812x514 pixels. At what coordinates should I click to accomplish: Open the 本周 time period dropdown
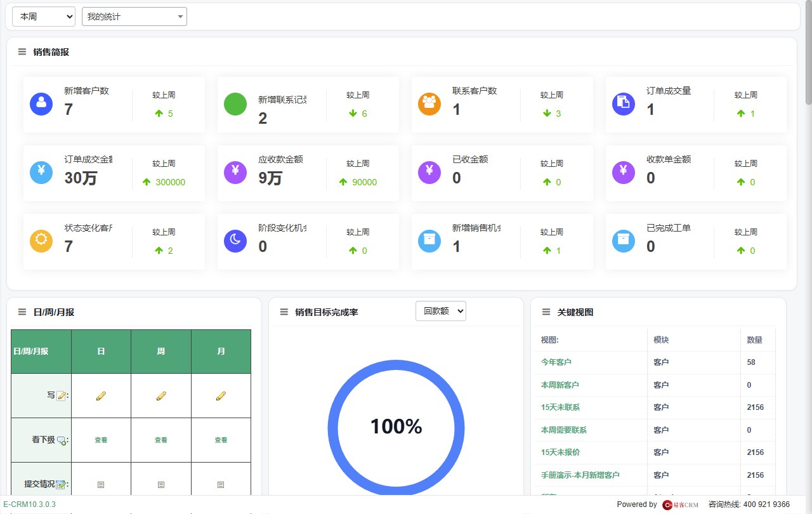[x=44, y=16]
